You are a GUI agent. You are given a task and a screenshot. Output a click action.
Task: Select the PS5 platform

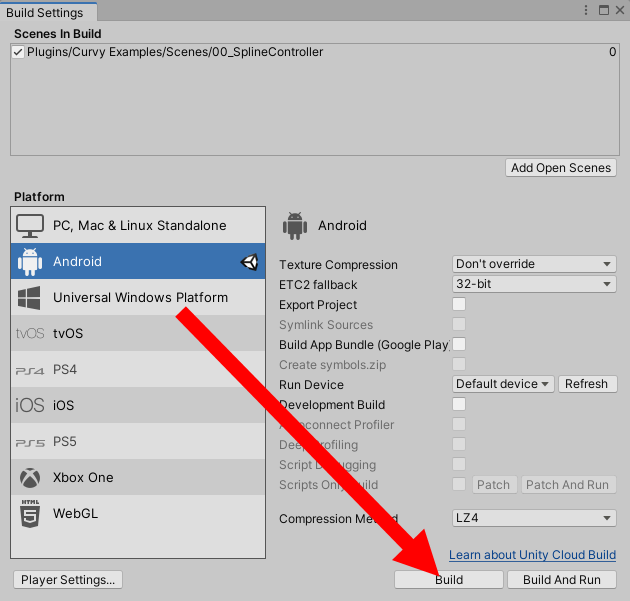click(138, 441)
